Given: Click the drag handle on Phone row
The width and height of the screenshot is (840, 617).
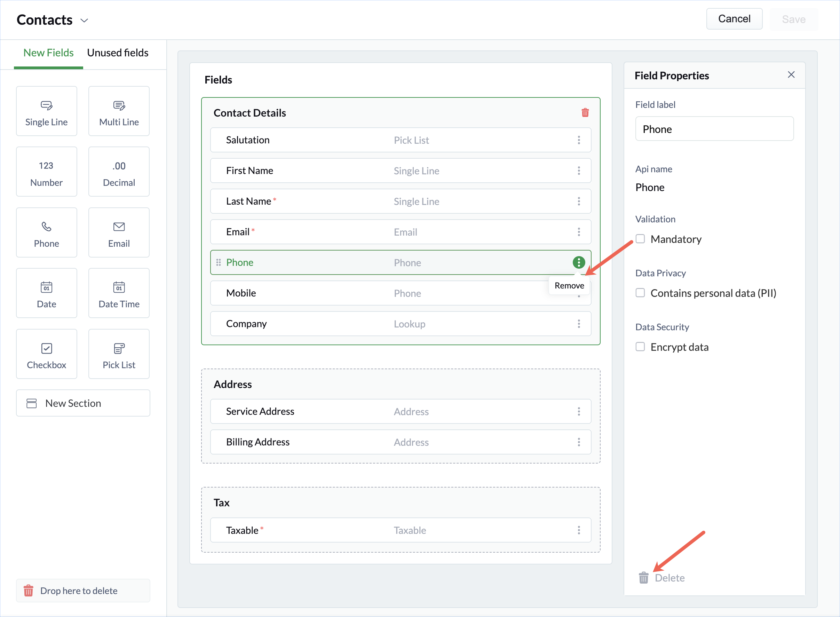Looking at the screenshot, I should (x=219, y=262).
